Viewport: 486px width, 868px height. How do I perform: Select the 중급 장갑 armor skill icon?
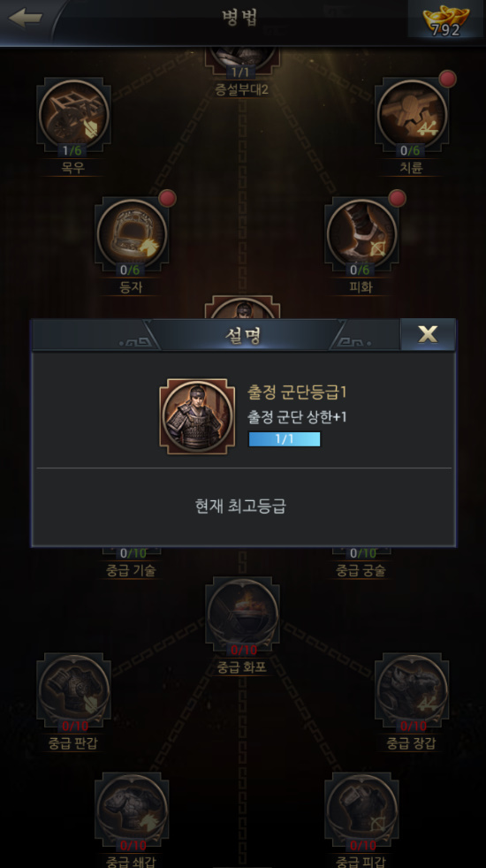pos(412,690)
